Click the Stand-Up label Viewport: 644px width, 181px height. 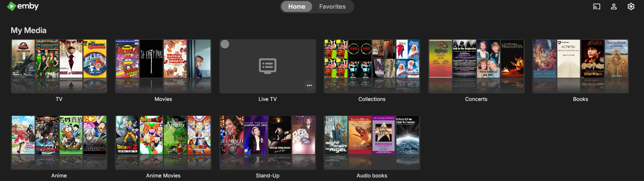coord(268,176)
